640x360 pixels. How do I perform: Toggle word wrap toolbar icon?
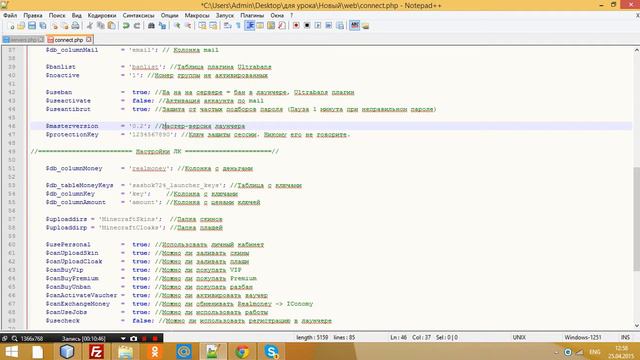[228, 26]
